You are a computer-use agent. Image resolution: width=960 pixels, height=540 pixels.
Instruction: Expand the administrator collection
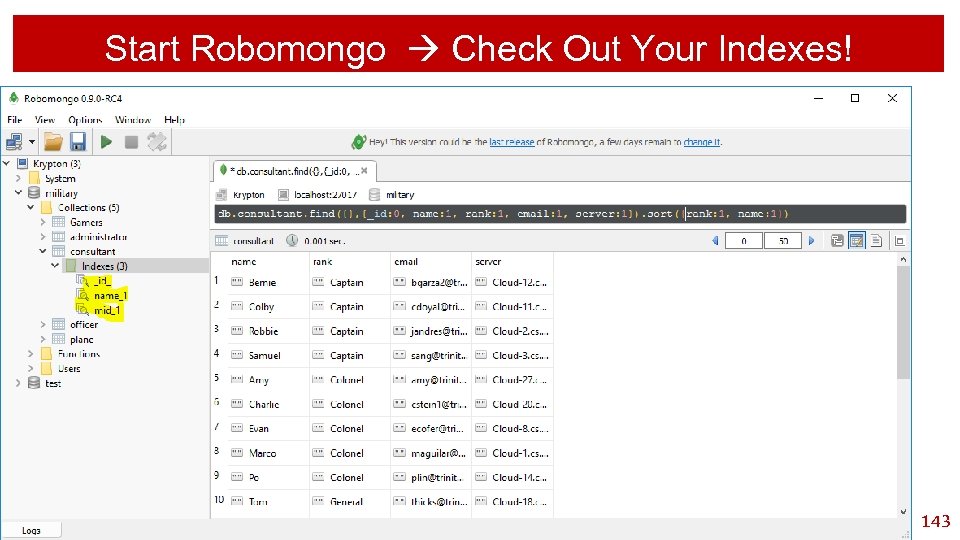43,236
